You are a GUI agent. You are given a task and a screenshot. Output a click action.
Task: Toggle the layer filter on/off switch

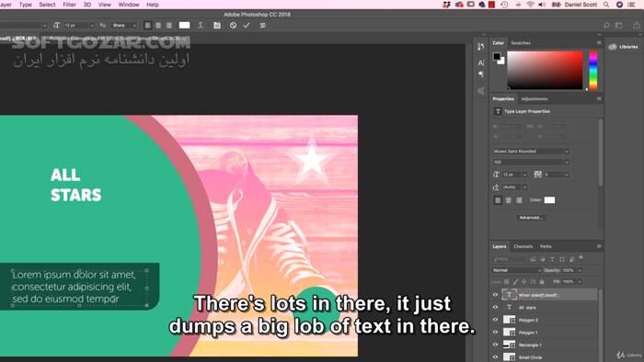[581, 258]
